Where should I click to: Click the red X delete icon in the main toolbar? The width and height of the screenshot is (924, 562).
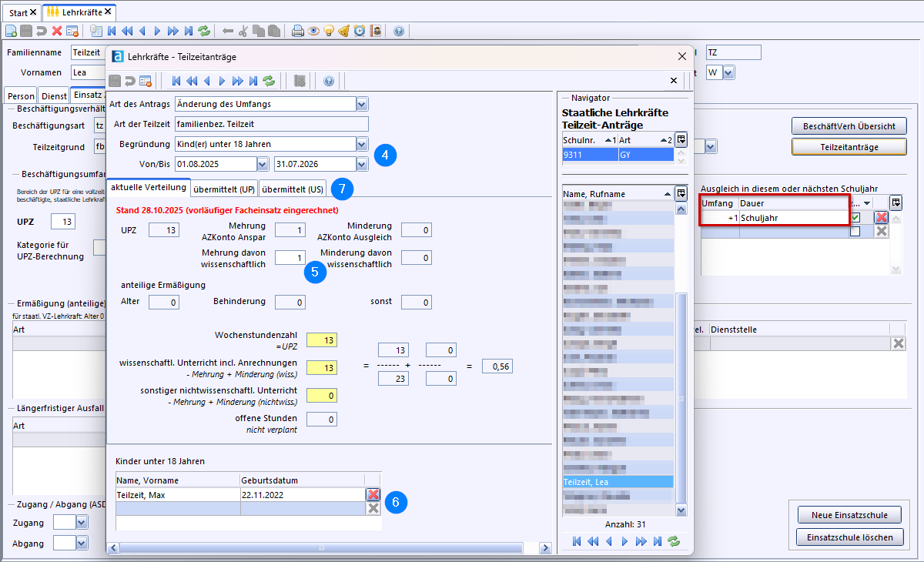57,32
